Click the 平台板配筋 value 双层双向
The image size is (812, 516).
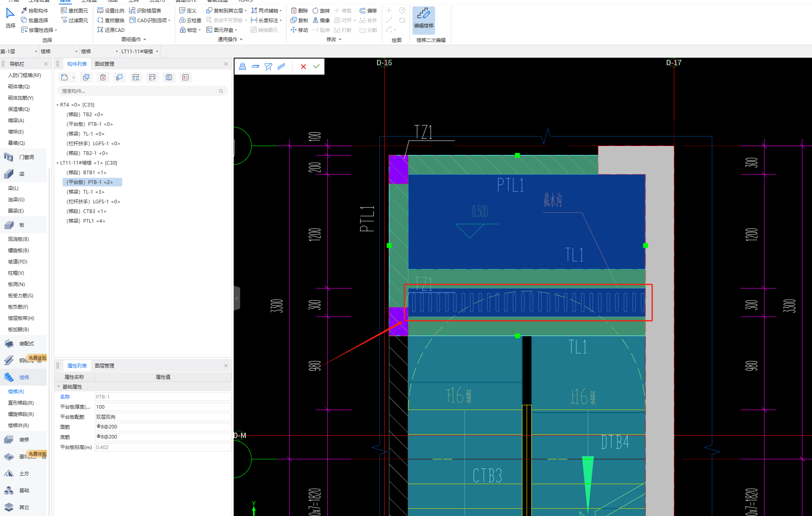tap(163, 417)
